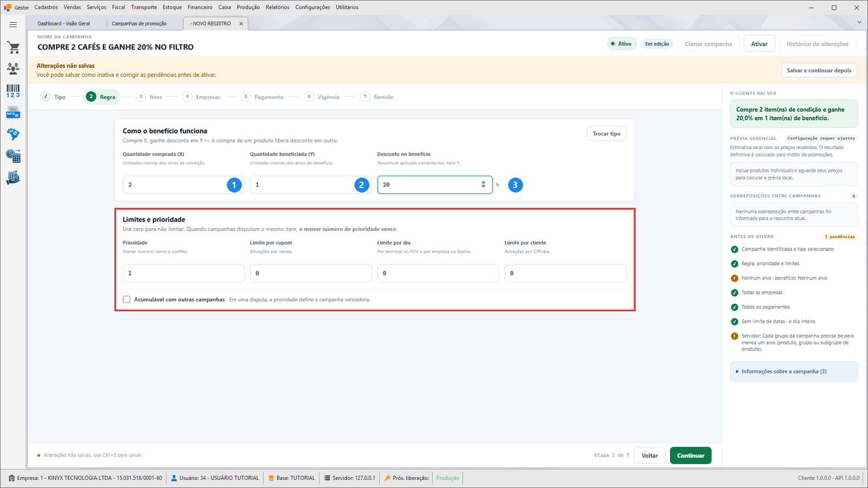
Task: Go to the Vigência wizard step
Action: point(322,97)
